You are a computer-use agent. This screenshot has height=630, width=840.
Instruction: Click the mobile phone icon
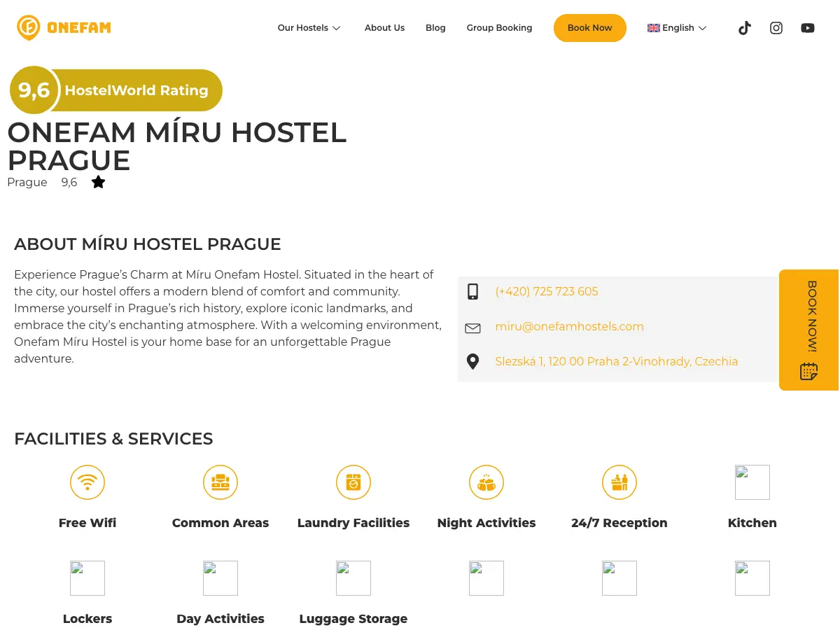[x=472, y=292]
